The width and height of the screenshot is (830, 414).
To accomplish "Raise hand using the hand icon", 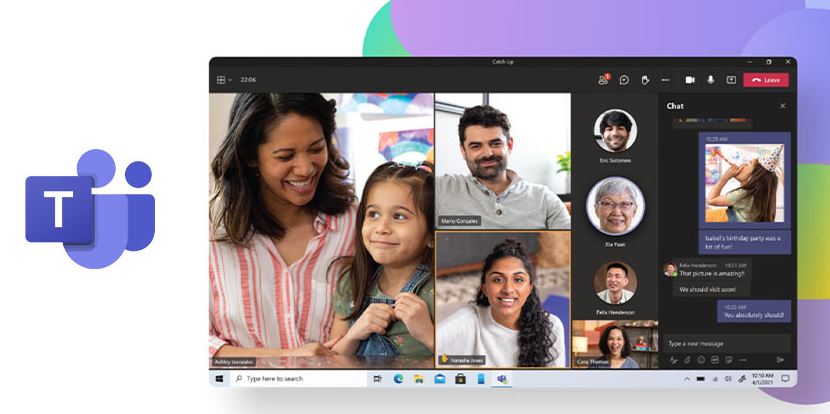I will click(645, 80).
